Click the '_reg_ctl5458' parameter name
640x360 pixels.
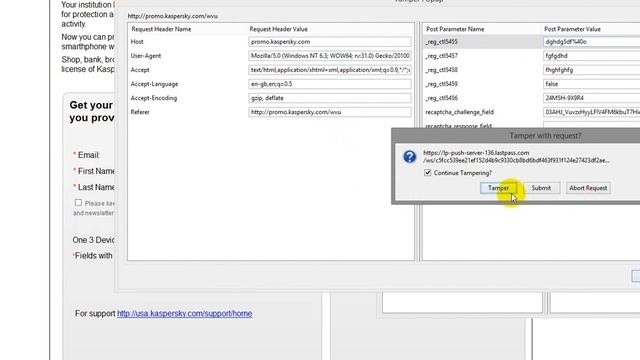point(441,70)
